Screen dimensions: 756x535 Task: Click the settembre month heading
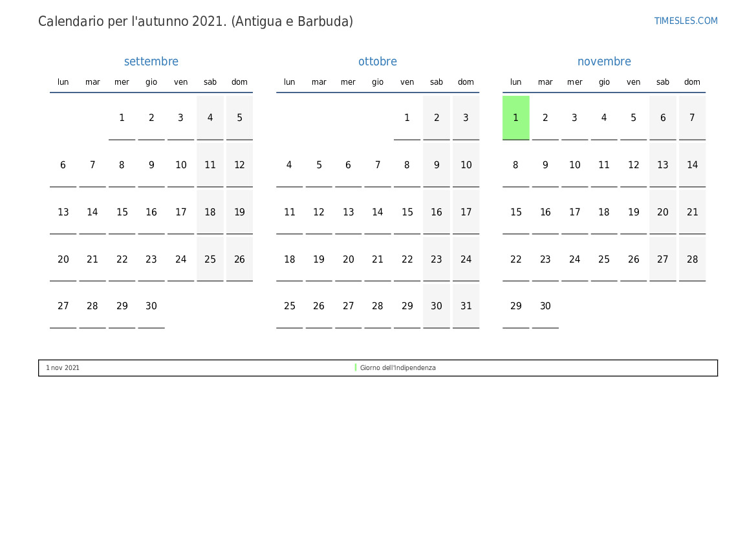151,61
